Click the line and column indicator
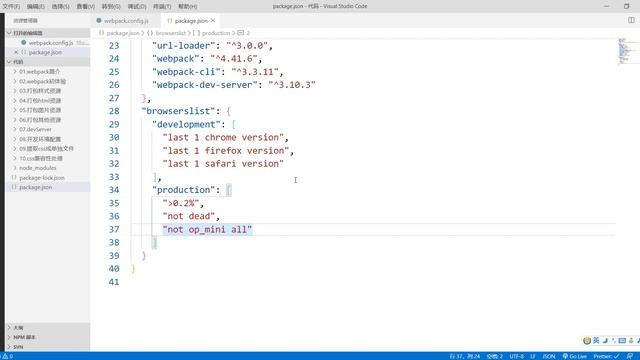 (465, 356)
